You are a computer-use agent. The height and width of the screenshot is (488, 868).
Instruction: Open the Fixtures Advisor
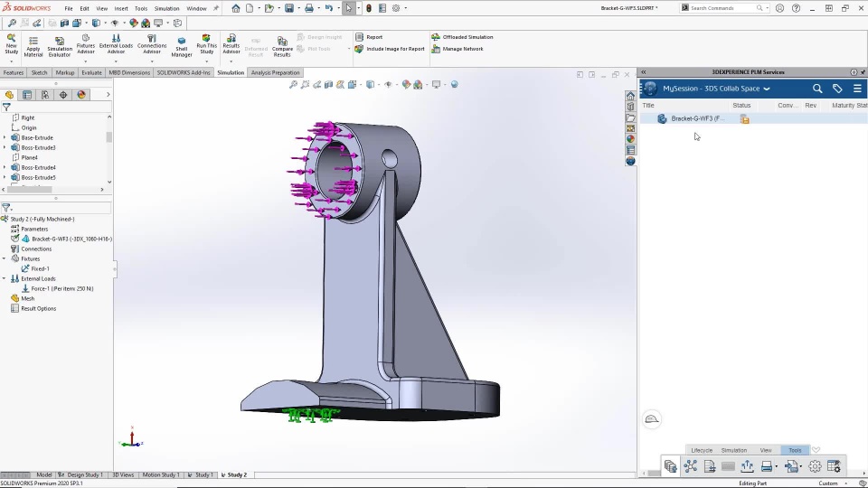(x=86, y=44)
